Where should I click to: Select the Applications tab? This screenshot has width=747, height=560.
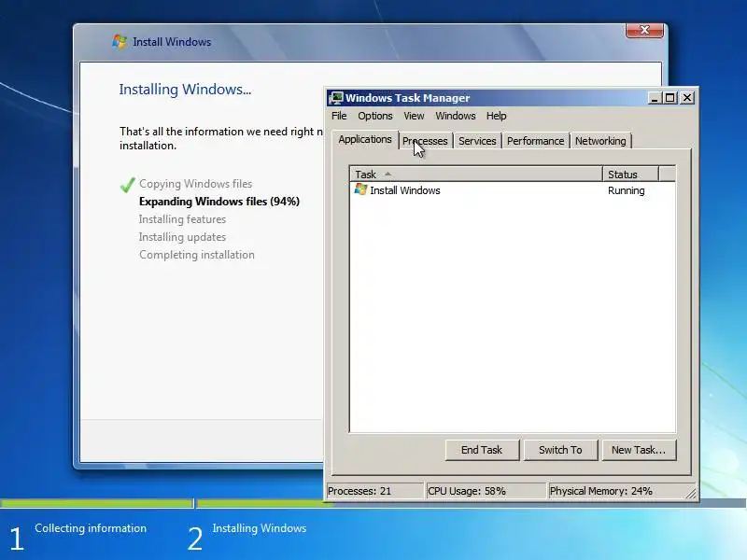tap(365, 139)
